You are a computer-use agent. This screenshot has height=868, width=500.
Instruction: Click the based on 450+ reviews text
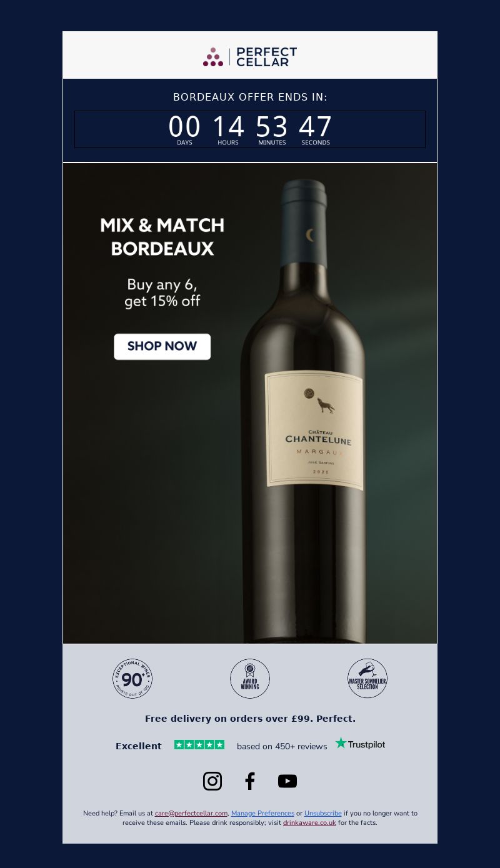pos(282,746)
